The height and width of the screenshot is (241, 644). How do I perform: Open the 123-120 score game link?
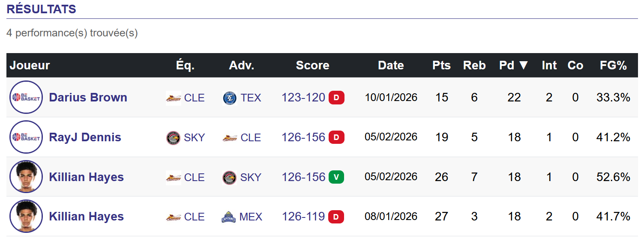pos(303,98)
